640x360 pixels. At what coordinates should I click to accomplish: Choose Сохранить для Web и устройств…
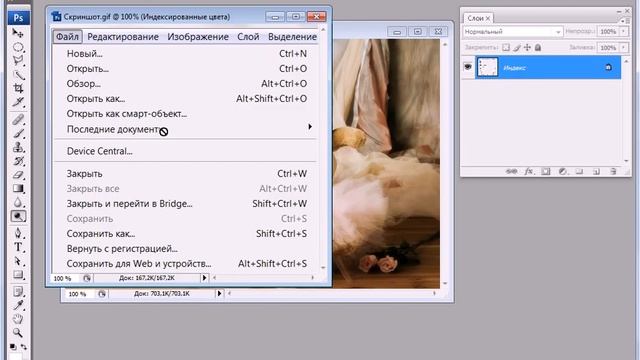click(186, 264)
